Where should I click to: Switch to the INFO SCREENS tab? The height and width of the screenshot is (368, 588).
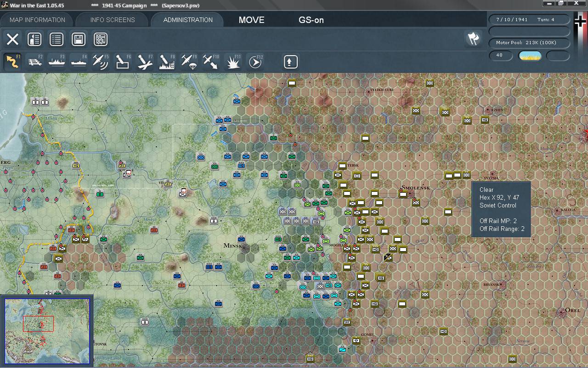coord(113,20)
